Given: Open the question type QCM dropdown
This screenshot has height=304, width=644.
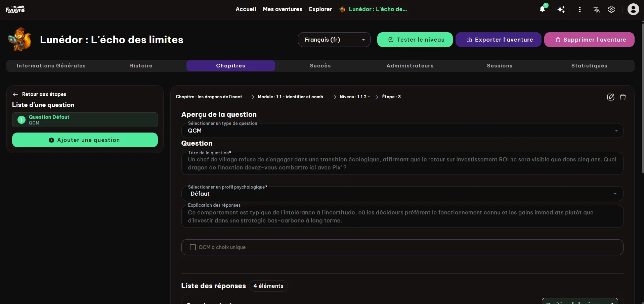Looking at the screenshot, I should [x=402, y=131].
